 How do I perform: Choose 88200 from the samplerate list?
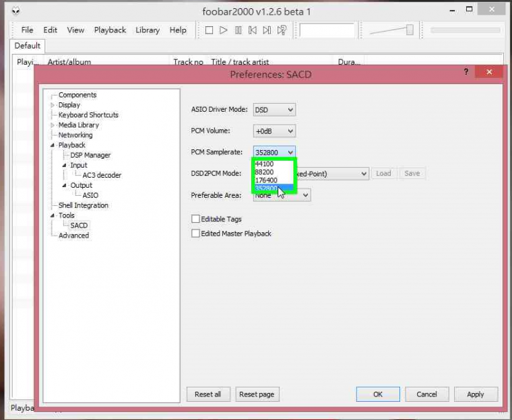pyautogui.click(x=266, y=172)
